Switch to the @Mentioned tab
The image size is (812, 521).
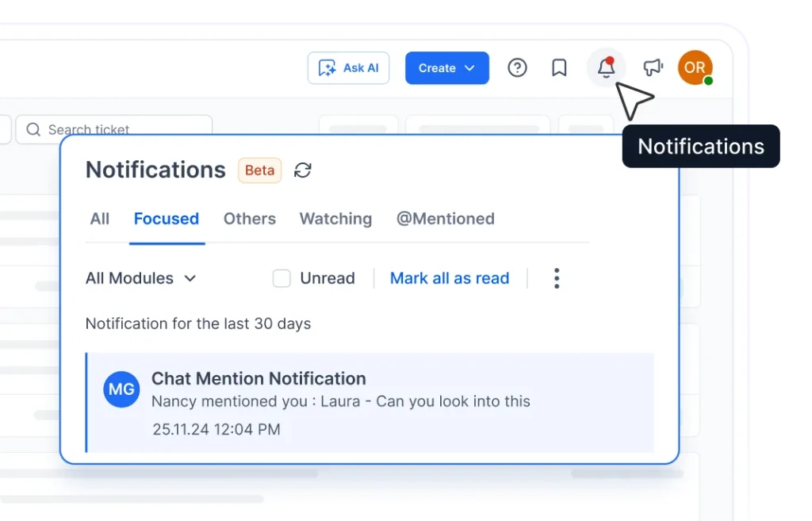pyautogui.click(x=446, y=219)
